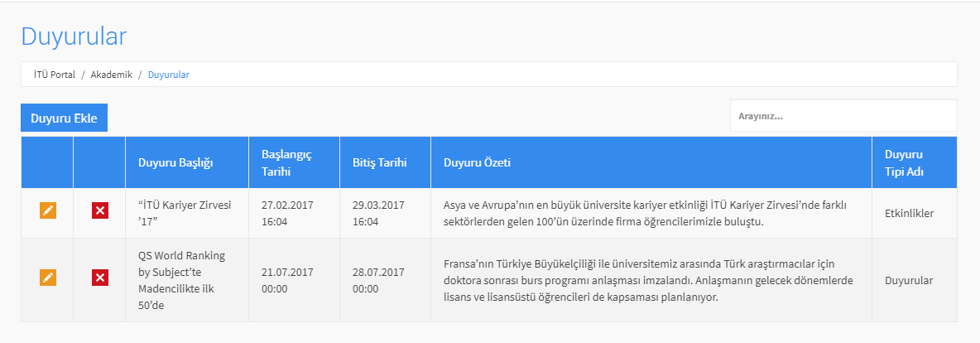The height and width of the screenshot is (343, 980).
Task: Click the 28.07.2017 00:00 end date cell
Action: 379,280
